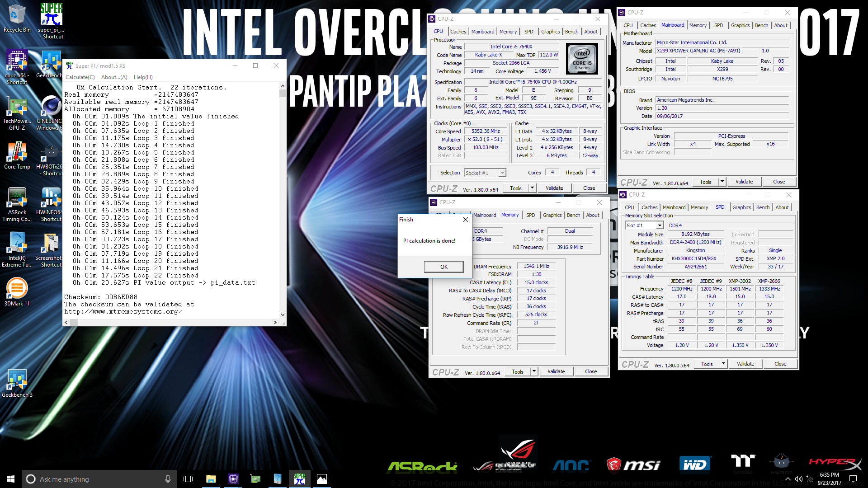Open the Photos taskbar icon

pos(322,479)
